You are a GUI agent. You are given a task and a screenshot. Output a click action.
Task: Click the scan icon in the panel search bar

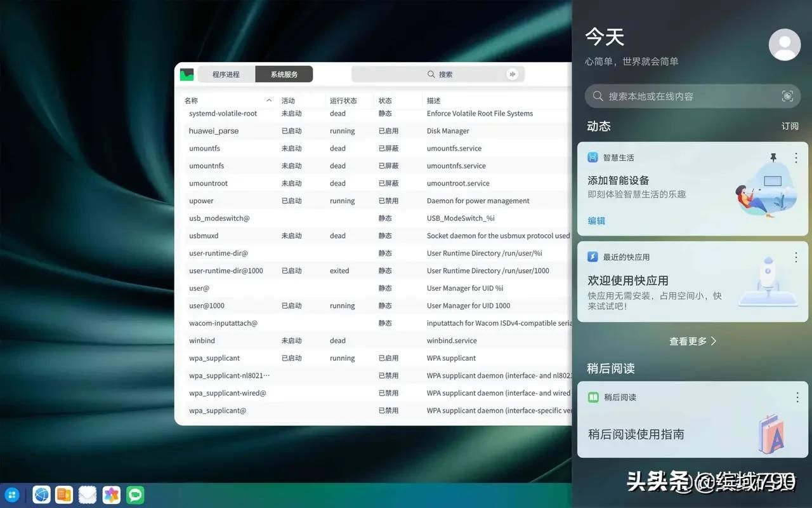click(787, 97)
